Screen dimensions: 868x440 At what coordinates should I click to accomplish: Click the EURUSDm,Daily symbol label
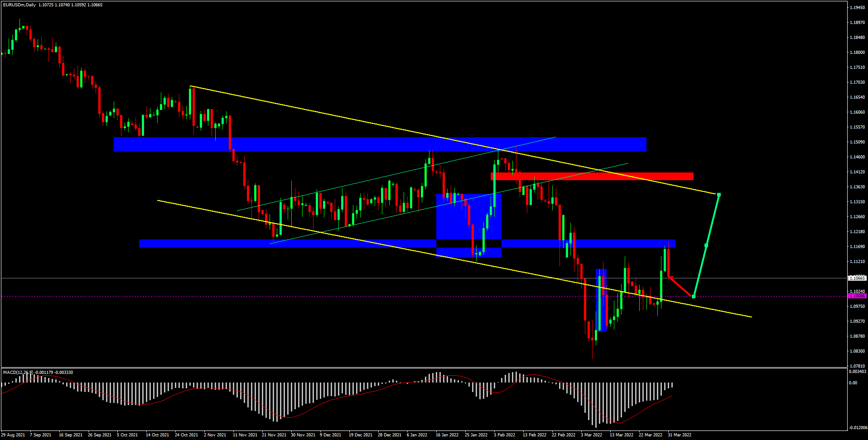point(19,5)
